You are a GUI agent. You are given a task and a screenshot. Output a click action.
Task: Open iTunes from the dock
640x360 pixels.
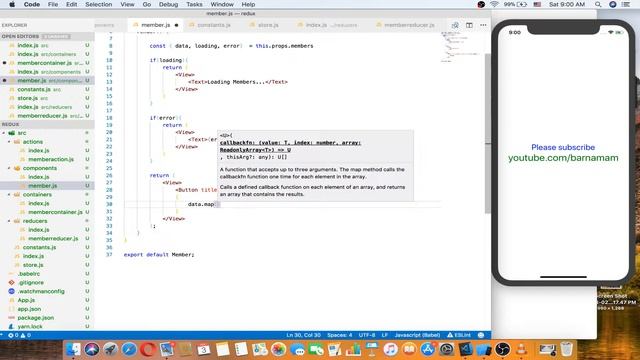(x=391, y=349)
